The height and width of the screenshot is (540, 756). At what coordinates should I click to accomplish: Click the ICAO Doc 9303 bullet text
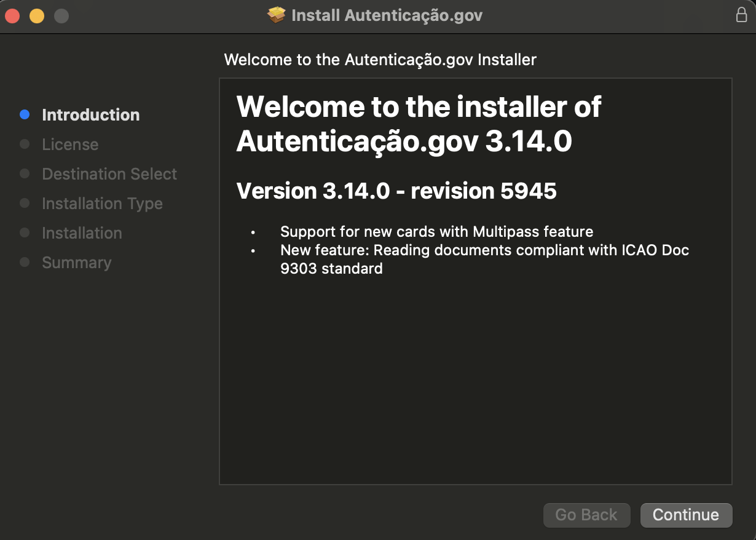click(x=484, y=259)
